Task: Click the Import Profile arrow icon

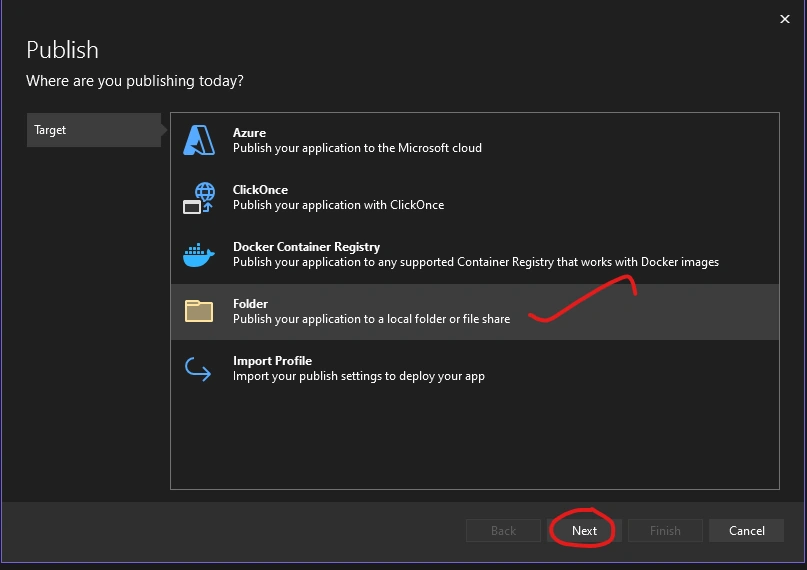Action: [198, 369]
